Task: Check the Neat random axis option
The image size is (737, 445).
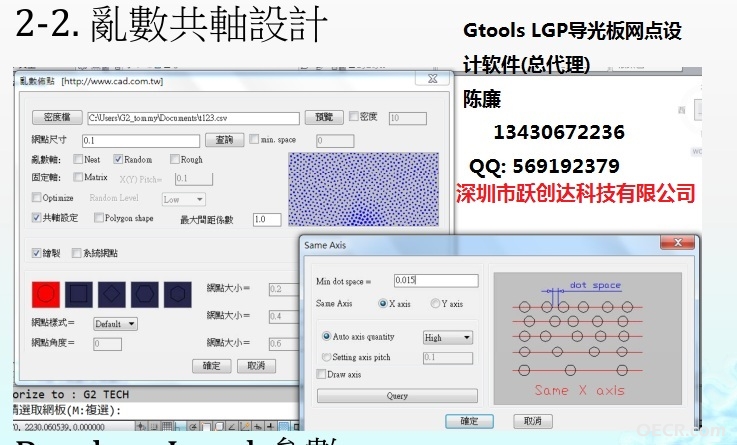Action: [x=78, y=159]
